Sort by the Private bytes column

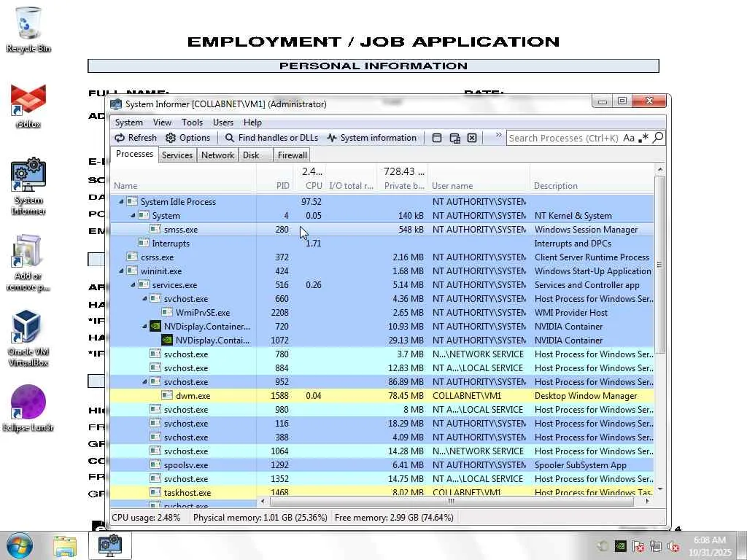coord(402,179)
